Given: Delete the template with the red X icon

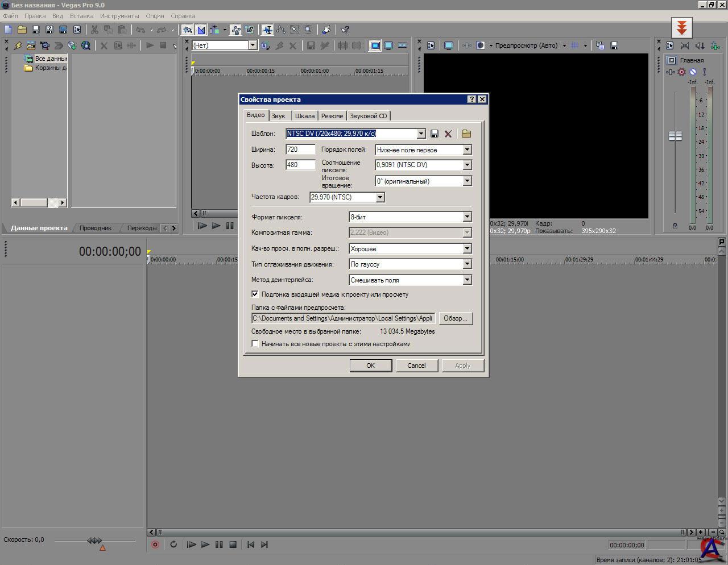Looking at the screenshot, I should pyautogui.click(x=448, y=134).
